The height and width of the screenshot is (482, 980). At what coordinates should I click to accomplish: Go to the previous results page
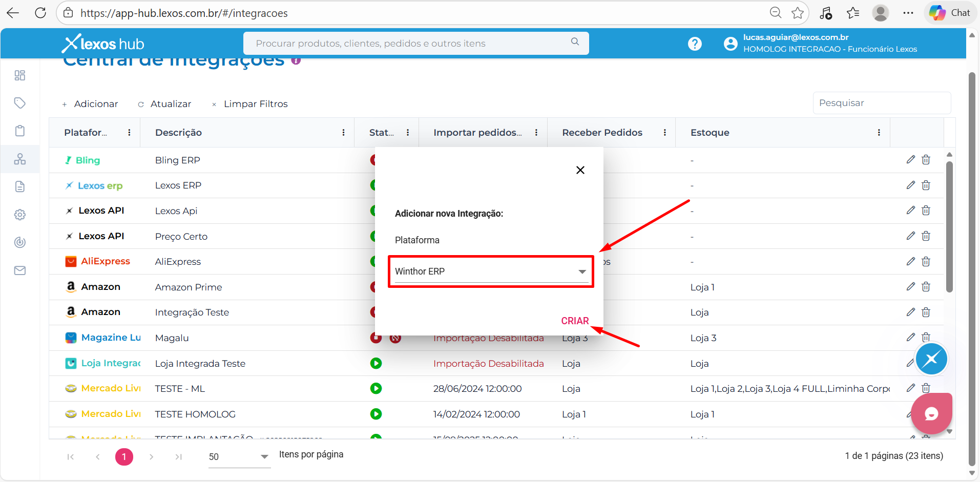tap(97, 457)
